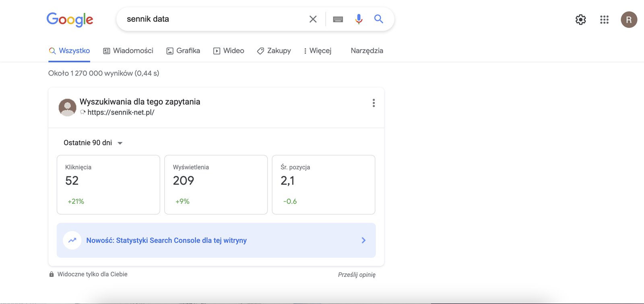Open the three-dot card options menu
The height and width of the screenshot is (304, 644).
tap(374, 103)
